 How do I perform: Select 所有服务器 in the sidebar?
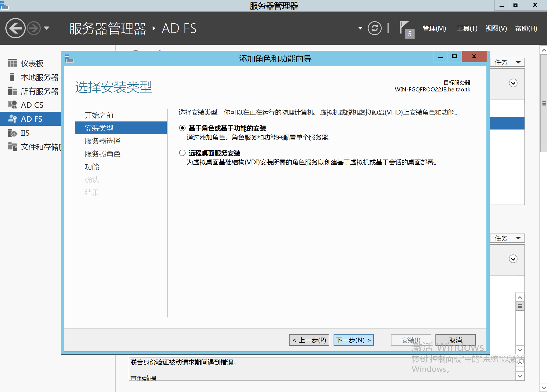click(x=31, y=91)
